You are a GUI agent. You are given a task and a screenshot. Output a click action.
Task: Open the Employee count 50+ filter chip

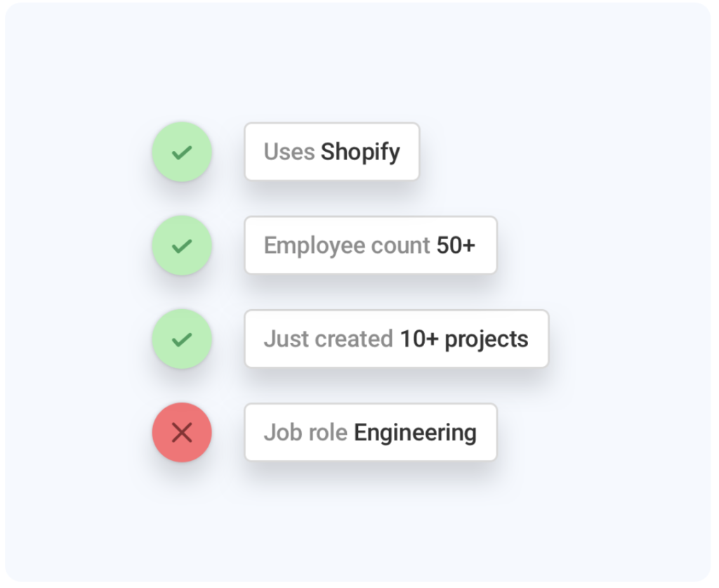pyautogui.click(x=371, y=245)
